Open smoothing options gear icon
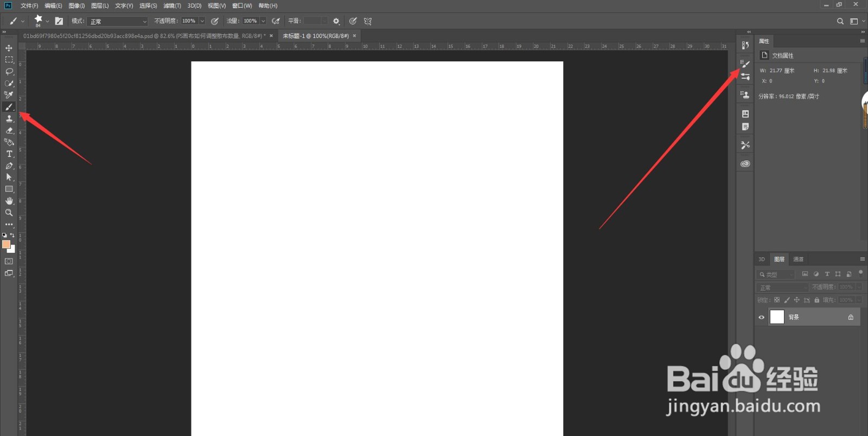 tap(336, 21)
